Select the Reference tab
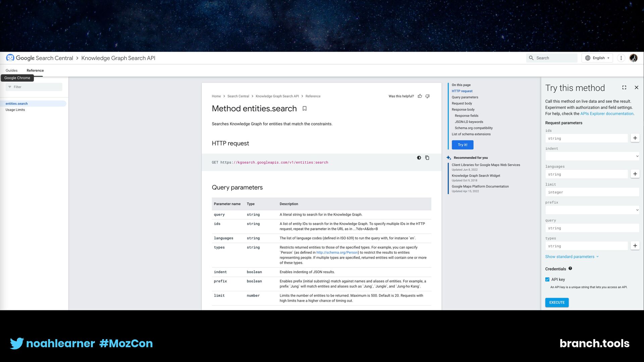The width and height of the screenshot is (644, 362). click(35, 70)
